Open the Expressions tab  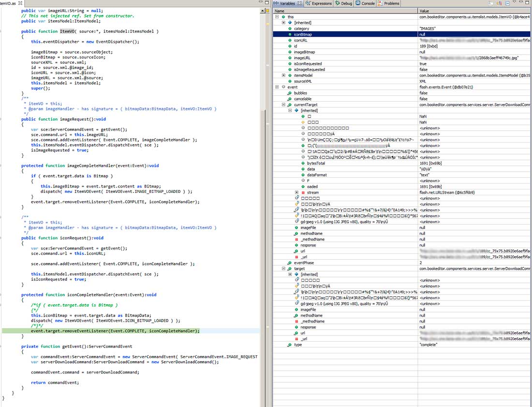(x=318, y=3)
